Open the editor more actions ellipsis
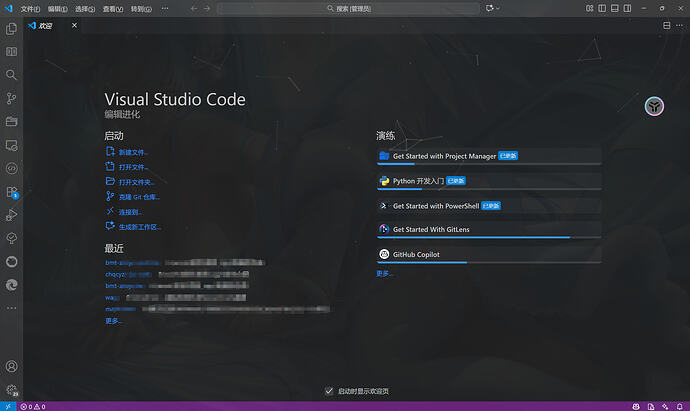The image size is (690, 411). 679,26
